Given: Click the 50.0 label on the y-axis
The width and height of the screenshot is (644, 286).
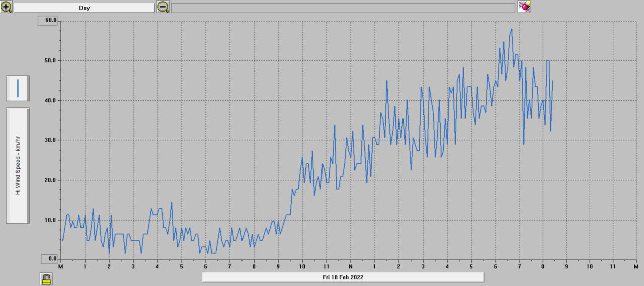Looking at the screenshot, I should [50, 60].
